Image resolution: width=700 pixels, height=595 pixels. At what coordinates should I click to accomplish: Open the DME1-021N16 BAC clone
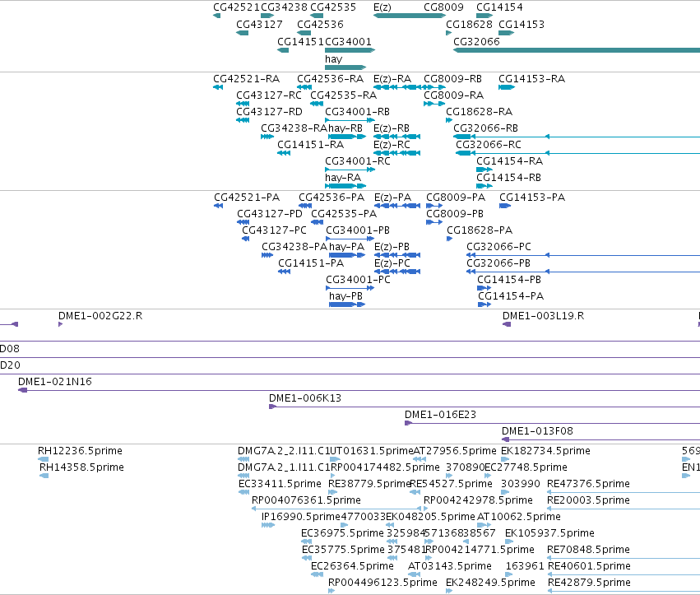55,382
